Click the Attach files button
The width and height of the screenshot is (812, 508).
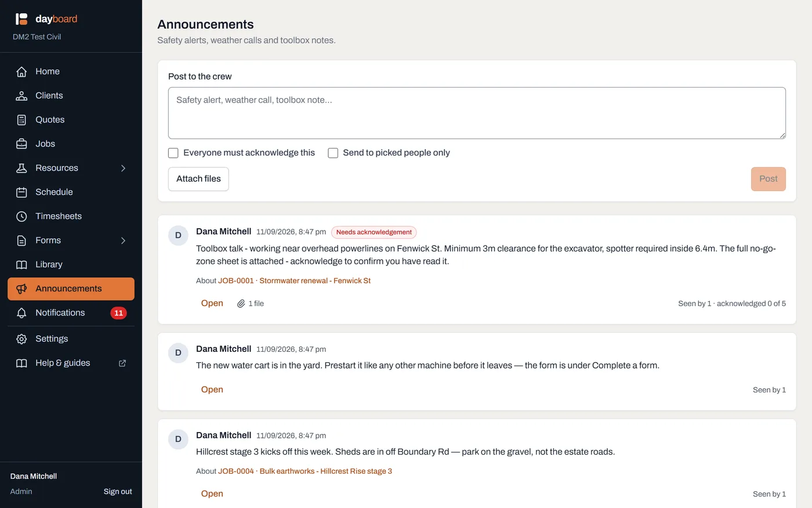point(198,179)
